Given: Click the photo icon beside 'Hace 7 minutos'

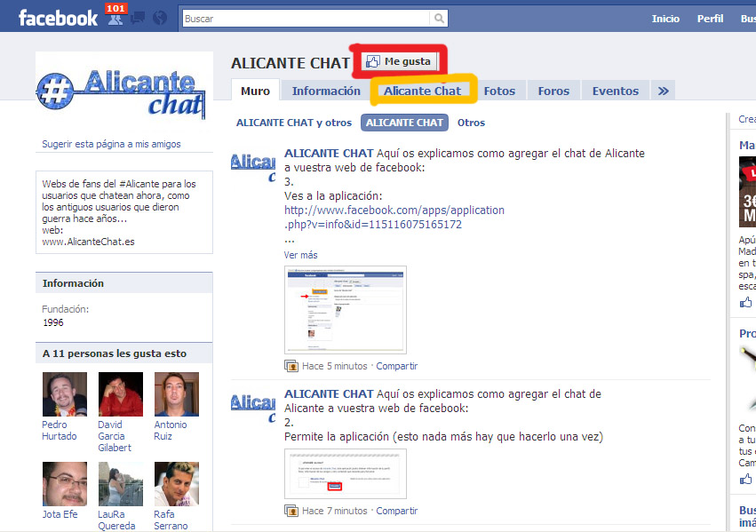Looking at the screenshot, I should pos(291,511).
